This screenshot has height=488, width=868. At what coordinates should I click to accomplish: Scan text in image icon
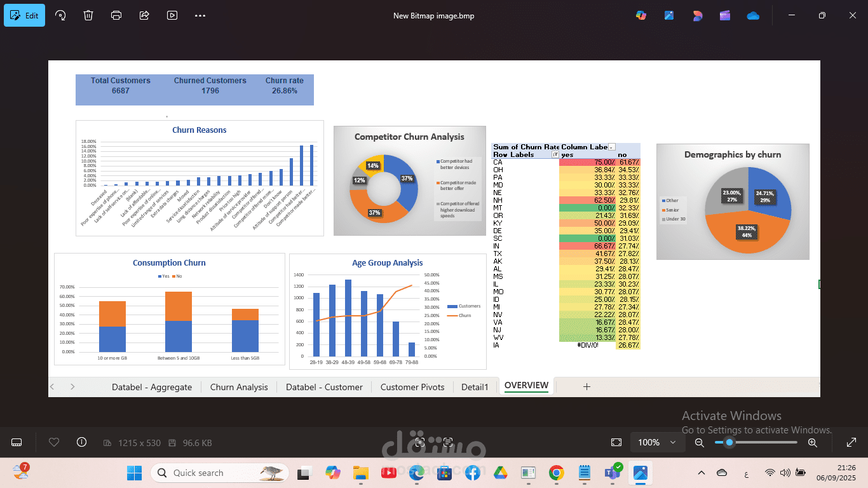pyautogui.click(x=448, y=442)
